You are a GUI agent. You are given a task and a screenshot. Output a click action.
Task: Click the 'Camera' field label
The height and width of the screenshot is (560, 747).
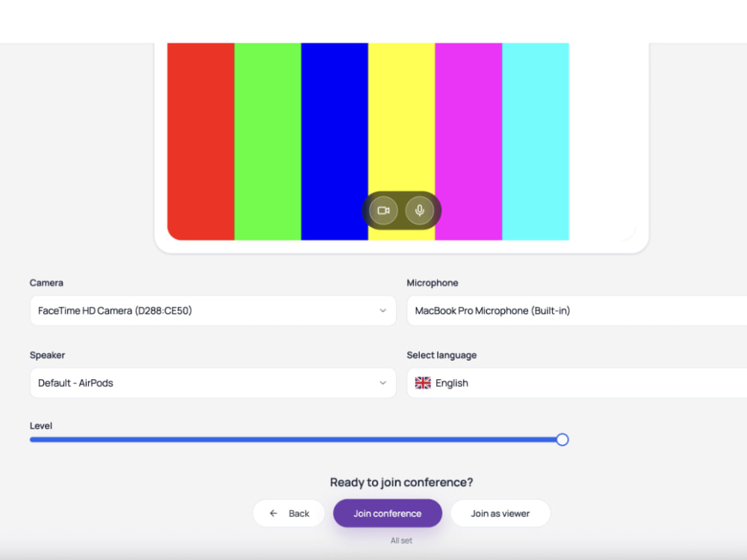pos(46,283)
